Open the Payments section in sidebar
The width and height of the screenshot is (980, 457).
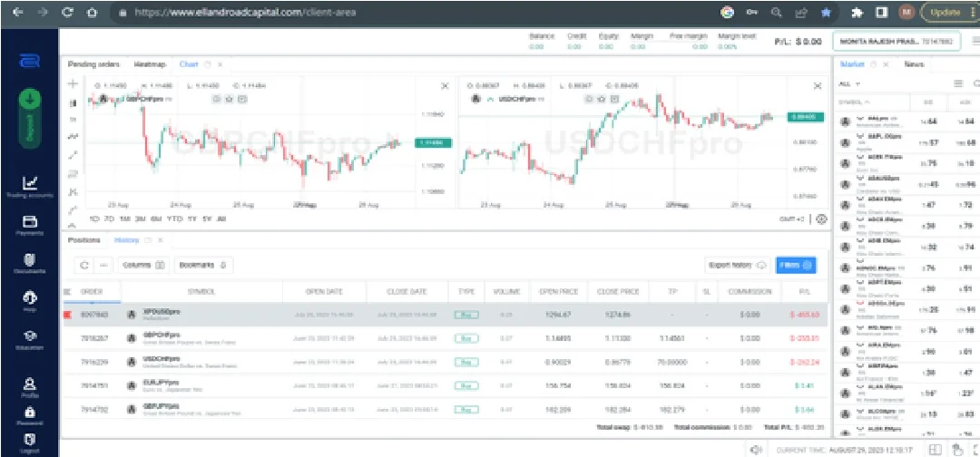coord(29,226)
